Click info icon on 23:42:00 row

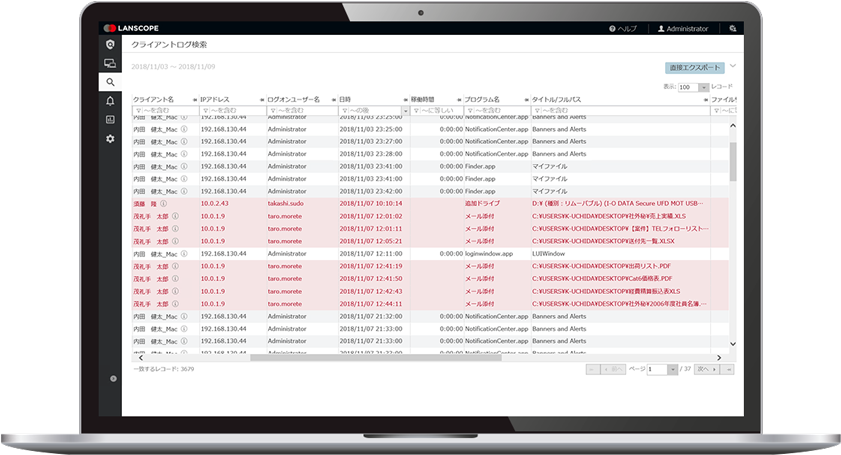[x=184, y=192]
